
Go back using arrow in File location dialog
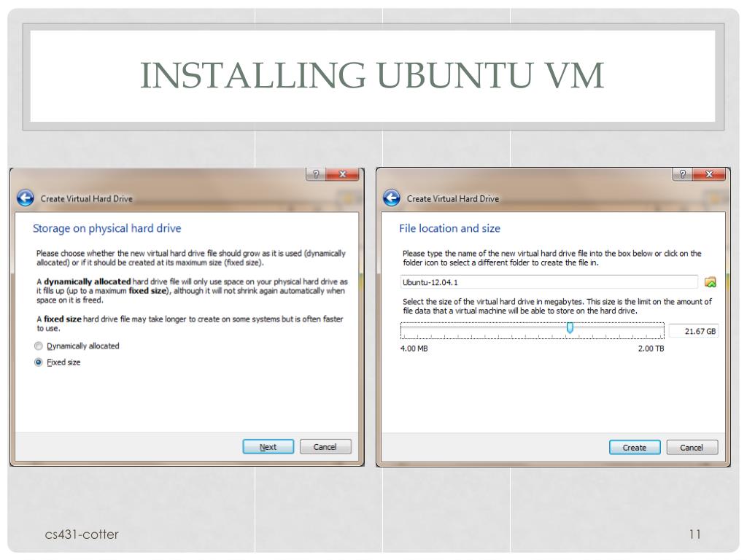click(392, 198)
